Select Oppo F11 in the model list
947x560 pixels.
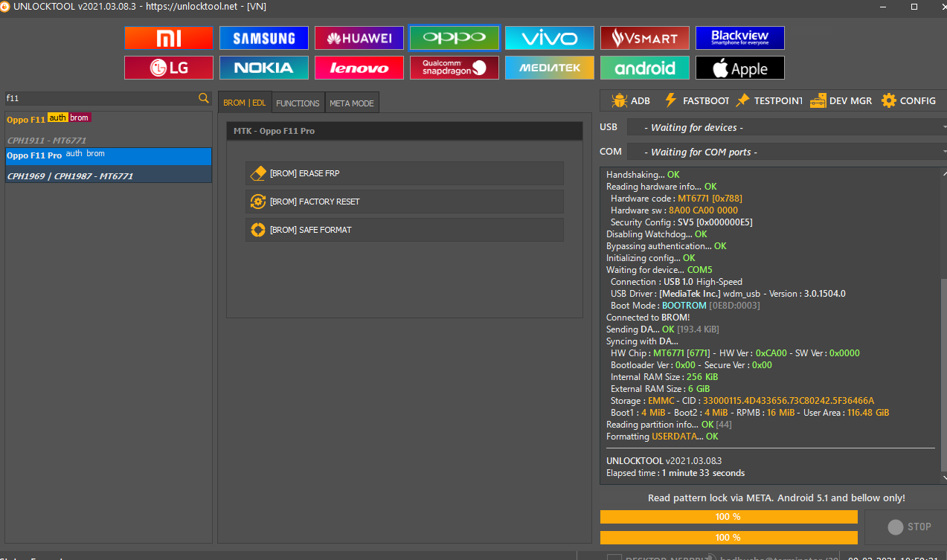pos(109,129)
